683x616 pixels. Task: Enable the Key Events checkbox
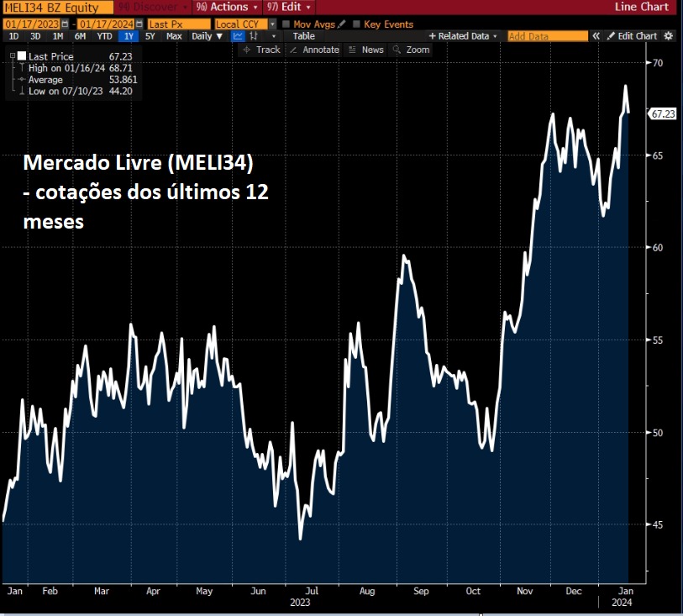[356, 24]
